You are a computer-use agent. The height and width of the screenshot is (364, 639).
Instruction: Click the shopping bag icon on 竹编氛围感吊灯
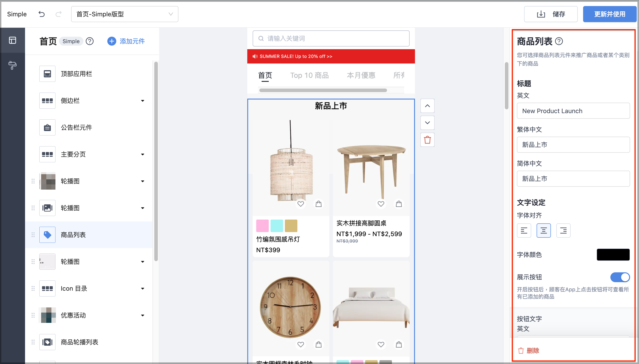(x=319, y=204)
